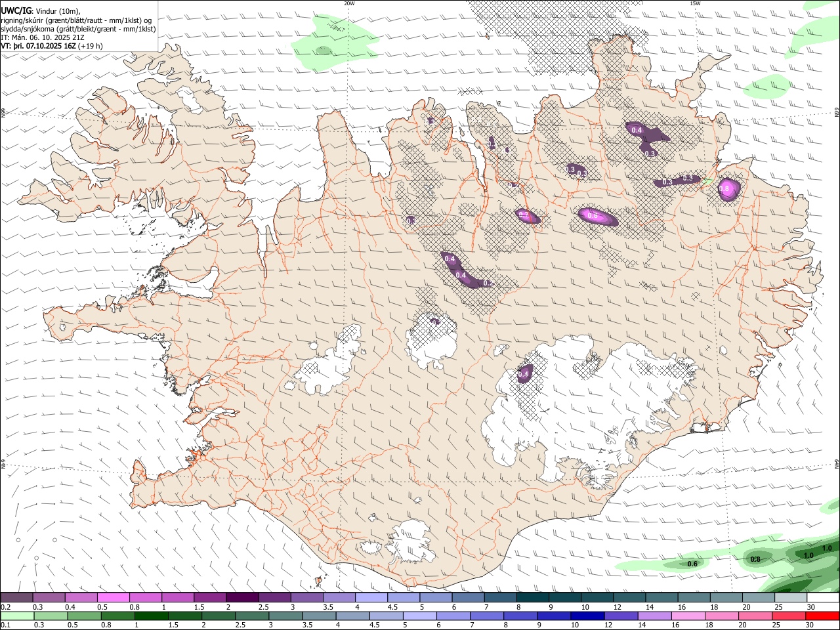Pick upper legend grey swatch right of 20
Screen dimensions: 840x630
pos(758,598)
